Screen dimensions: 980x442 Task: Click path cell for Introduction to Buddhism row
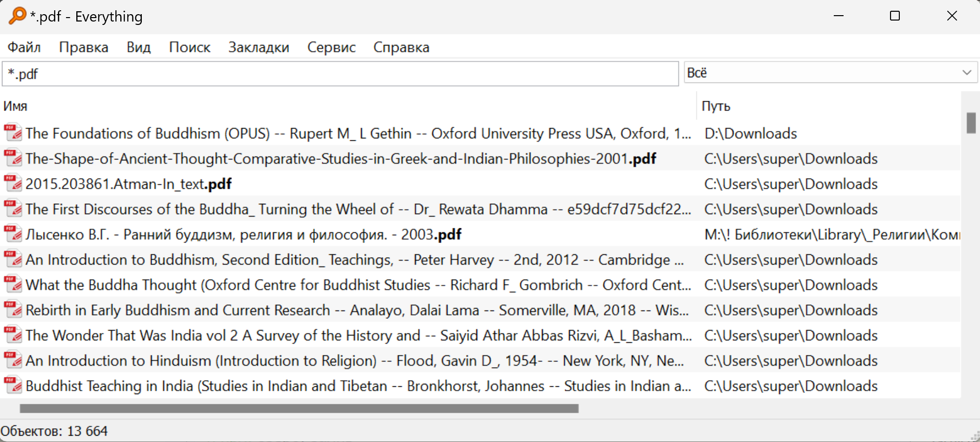791,260
